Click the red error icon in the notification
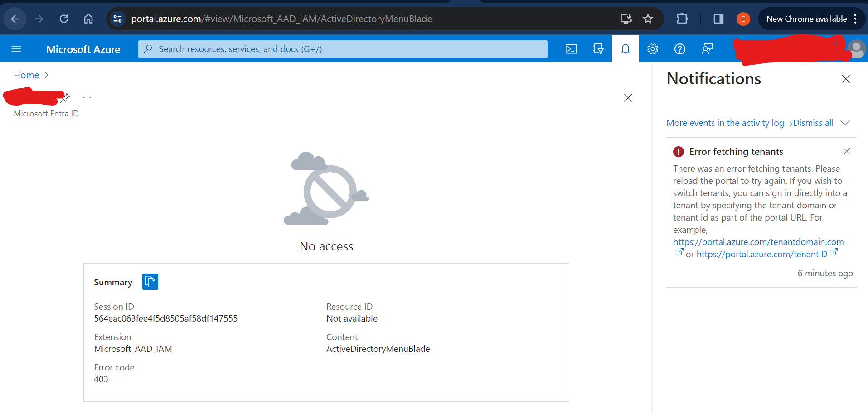 [679, 152]
